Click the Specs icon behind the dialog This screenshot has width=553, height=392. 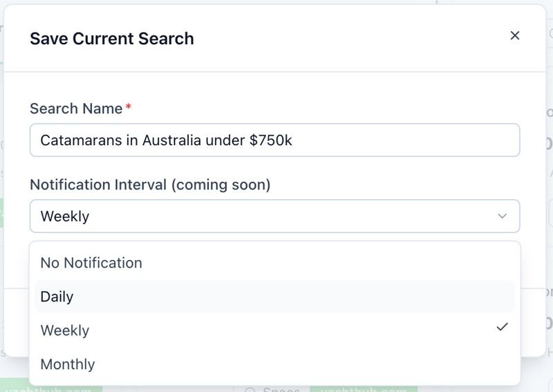[251, 389]
